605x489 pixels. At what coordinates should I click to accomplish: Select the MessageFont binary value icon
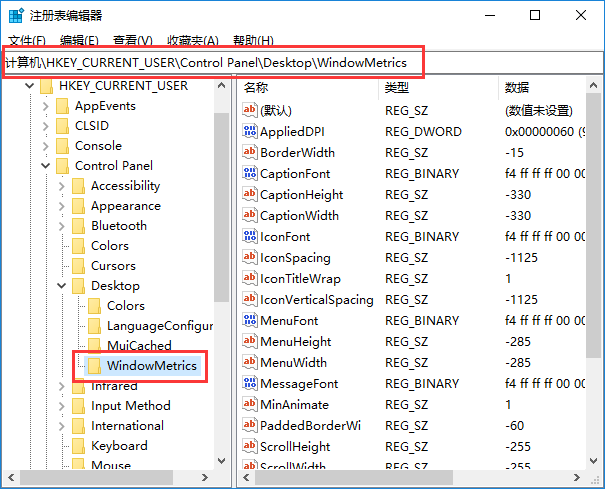pyautogui.click(x=249, y=383)
